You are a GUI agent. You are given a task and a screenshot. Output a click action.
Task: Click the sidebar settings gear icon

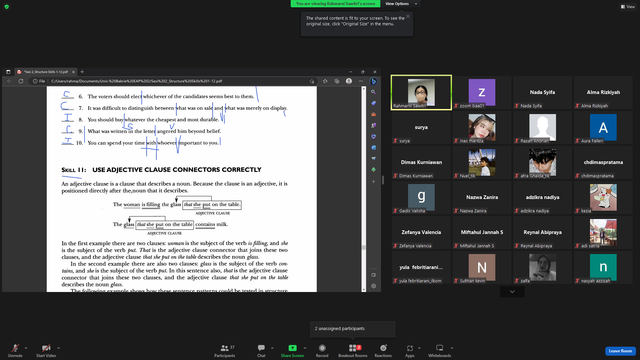click(x=373, y=286)
